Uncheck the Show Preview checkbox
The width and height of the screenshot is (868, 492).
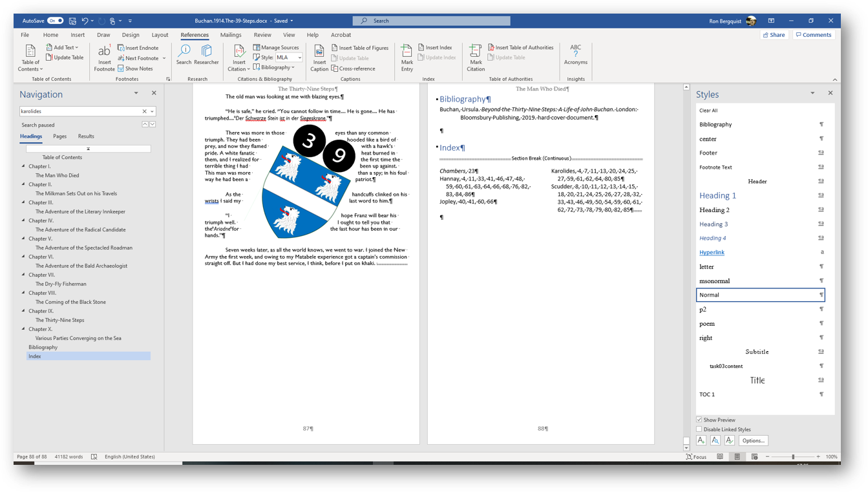coord(699,420)
